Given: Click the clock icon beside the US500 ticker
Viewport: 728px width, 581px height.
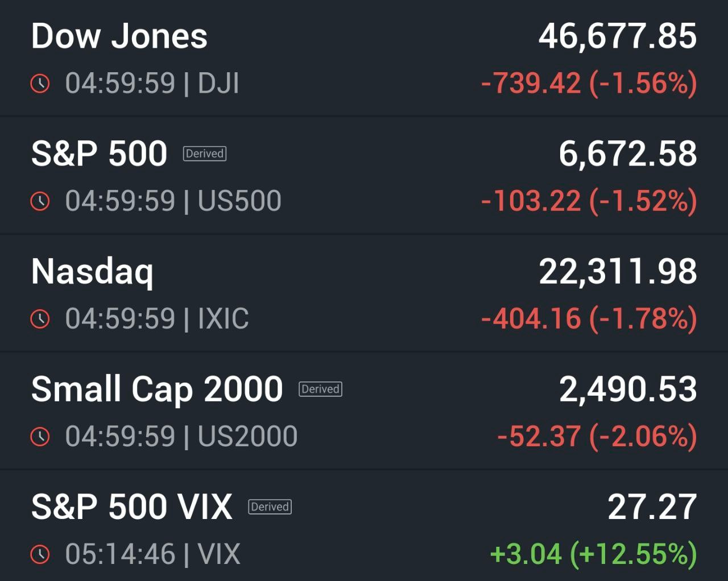Looking at the screenshot, I should pyautogui.click(x=40, y=201).
